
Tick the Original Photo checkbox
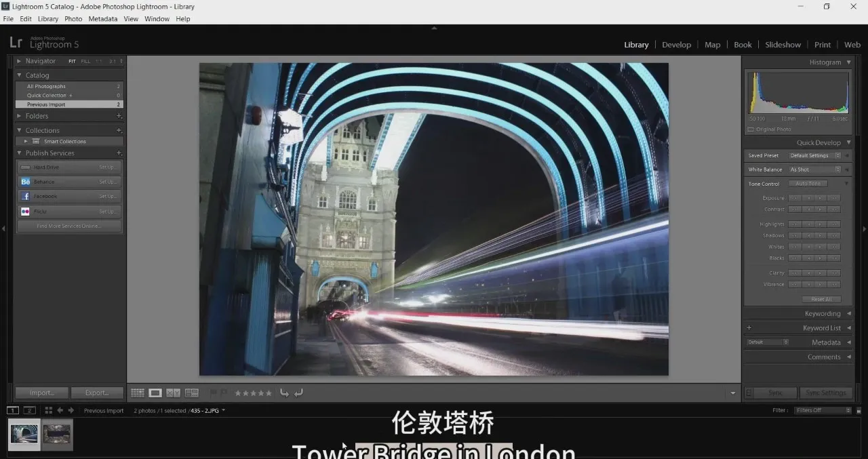(x=751, y=129)
